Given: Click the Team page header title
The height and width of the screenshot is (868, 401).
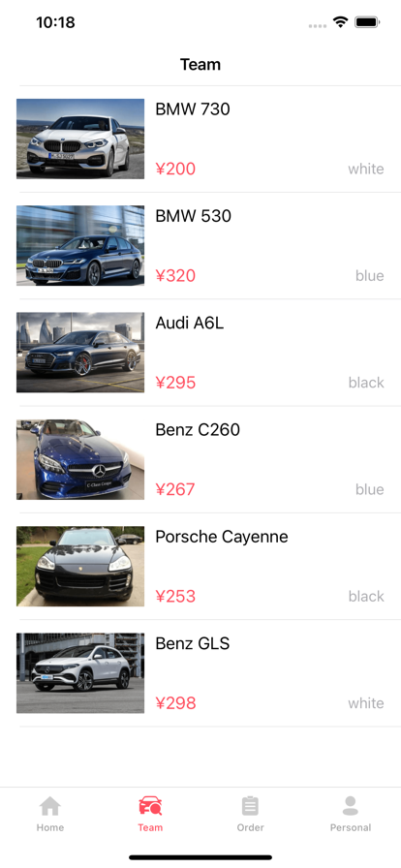Looking at the screenshot, I should (x=200, y=65).
